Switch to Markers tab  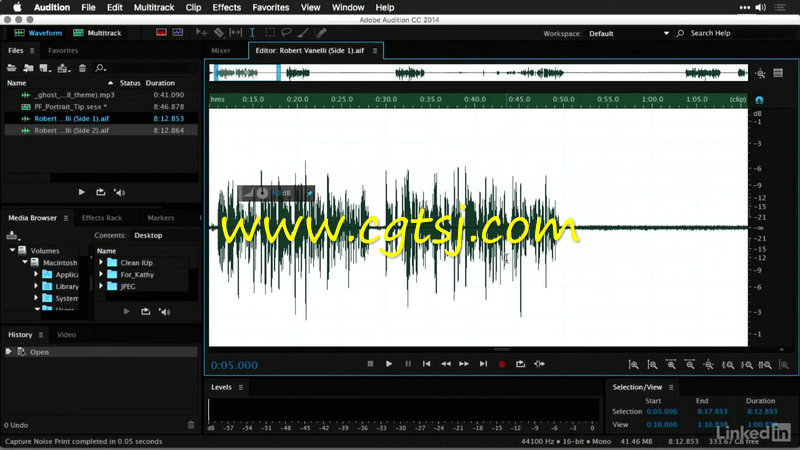pos(161,218)
